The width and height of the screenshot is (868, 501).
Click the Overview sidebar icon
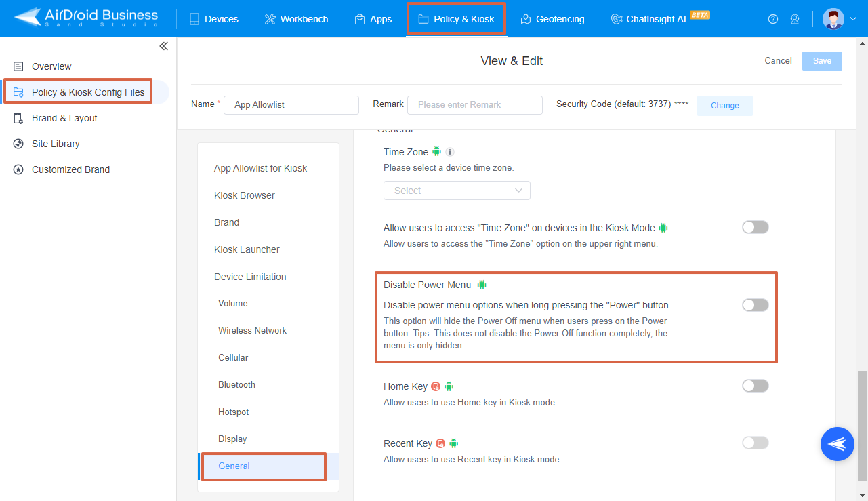coord(18,66)
